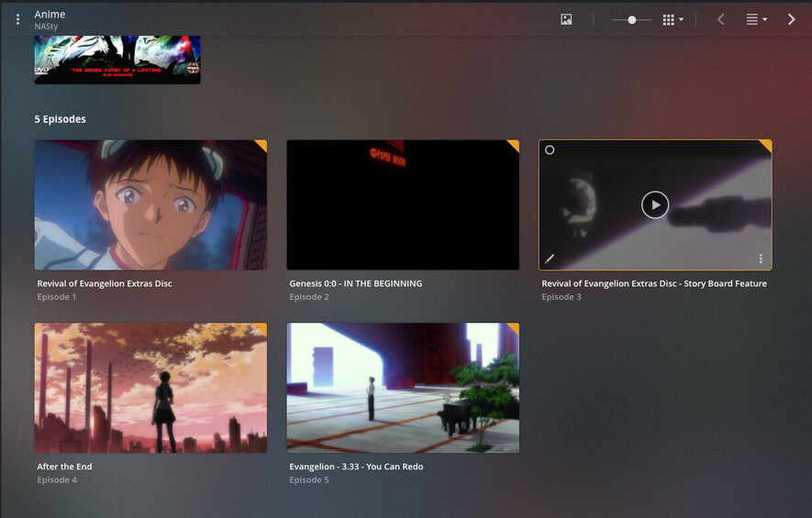Select Episode 3 with the circle checkbox

click(x=550, y=150)
